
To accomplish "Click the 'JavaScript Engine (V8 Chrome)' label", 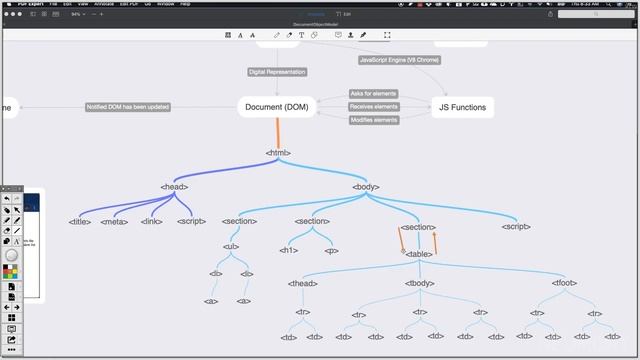I will point(400,60).
